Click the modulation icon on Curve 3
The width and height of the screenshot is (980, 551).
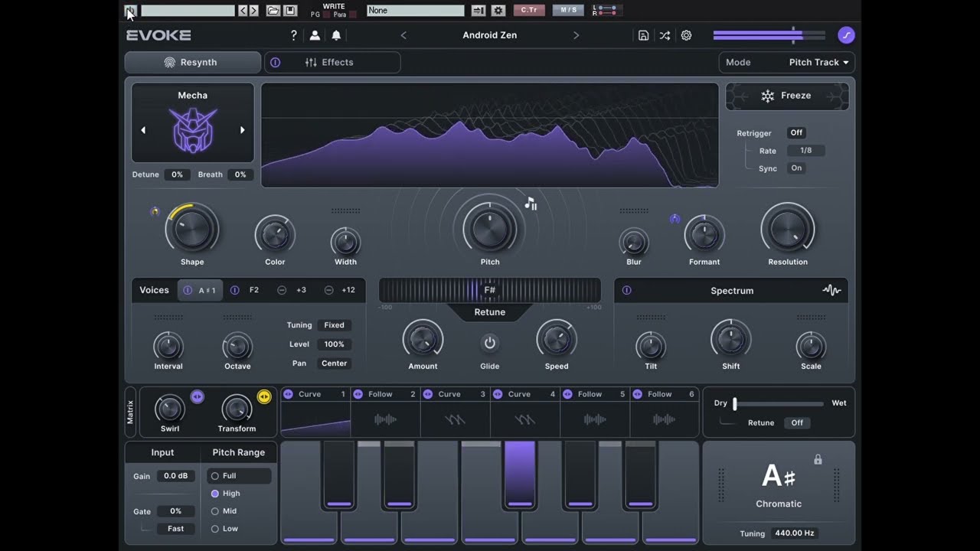(427, 394)
